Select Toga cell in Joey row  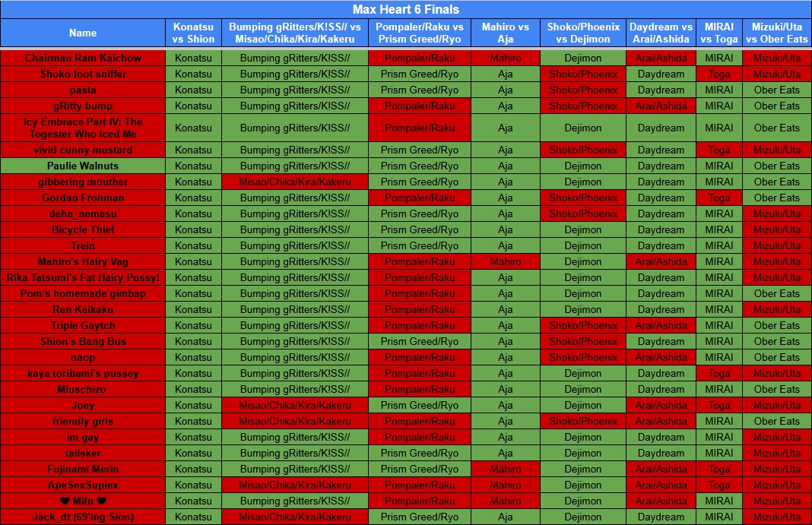click(x=718, y=406)
